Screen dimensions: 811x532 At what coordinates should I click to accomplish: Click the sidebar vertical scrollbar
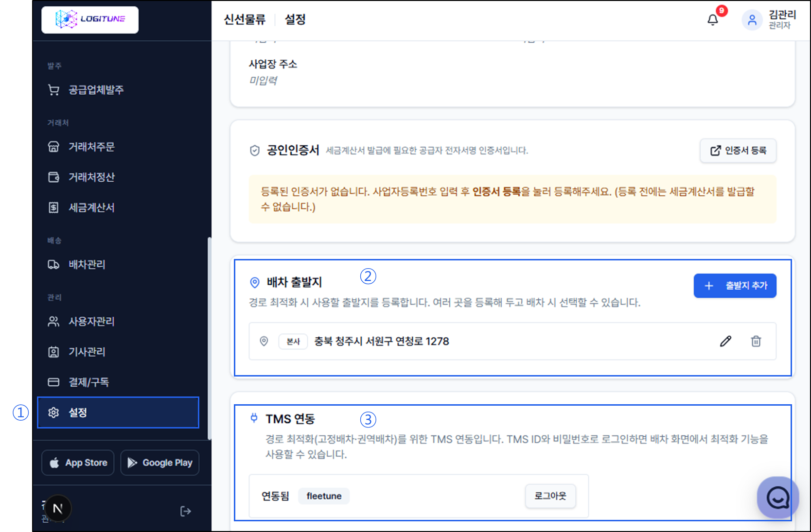[x=210, y=338]
